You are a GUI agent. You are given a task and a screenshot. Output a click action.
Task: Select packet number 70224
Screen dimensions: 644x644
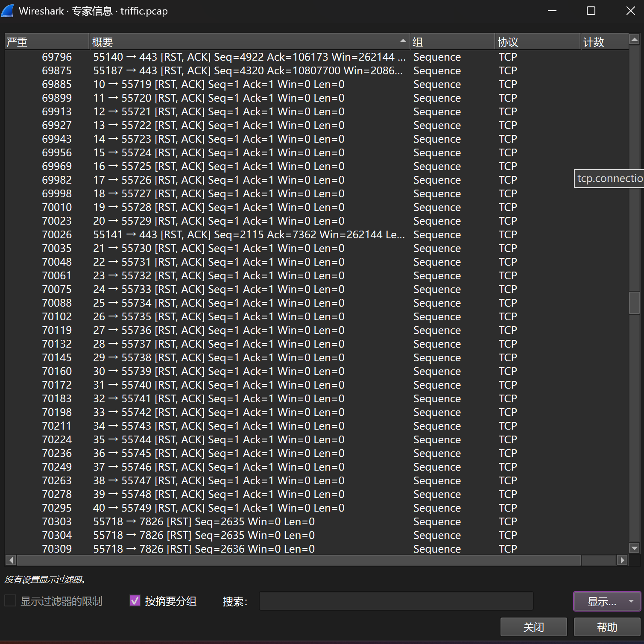pyautogui.click(x=57, y=439)
